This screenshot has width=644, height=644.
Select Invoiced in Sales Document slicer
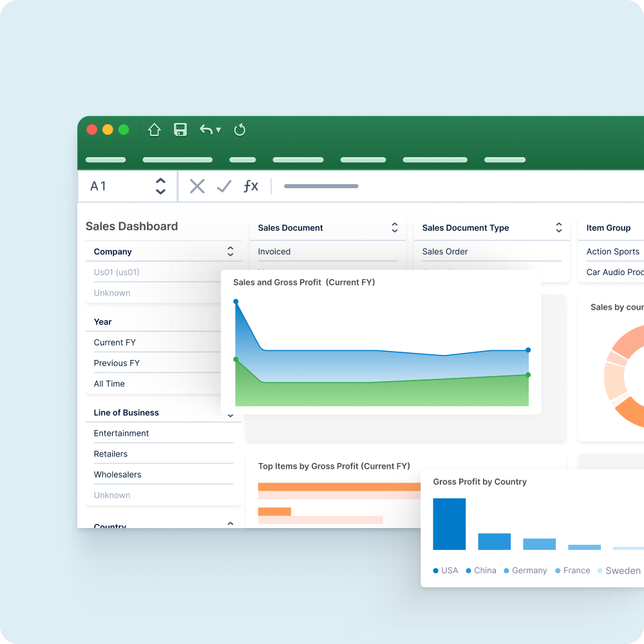coord(274,252)
